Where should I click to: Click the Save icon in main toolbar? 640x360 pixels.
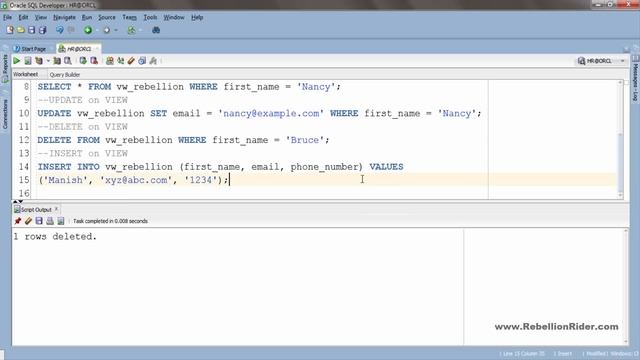[x=31, y=30]
